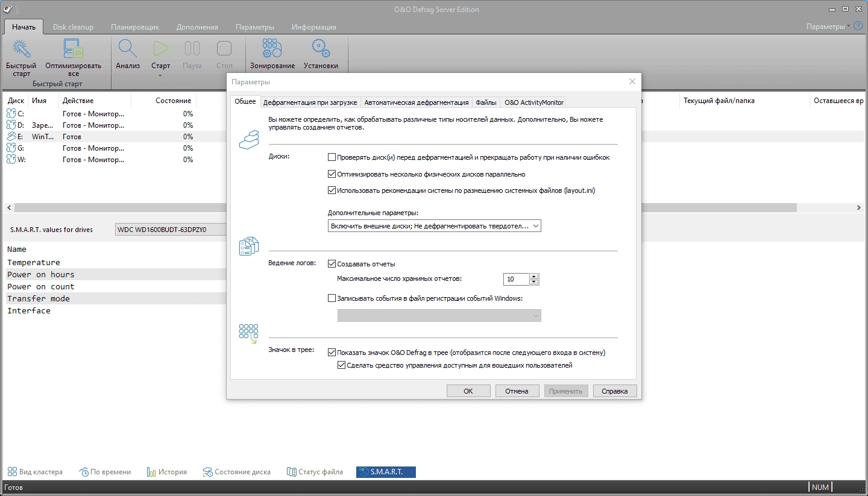The image size is (868, 496).
Task: Switch to the Начать ribbon tab
Action: (24, 27)
